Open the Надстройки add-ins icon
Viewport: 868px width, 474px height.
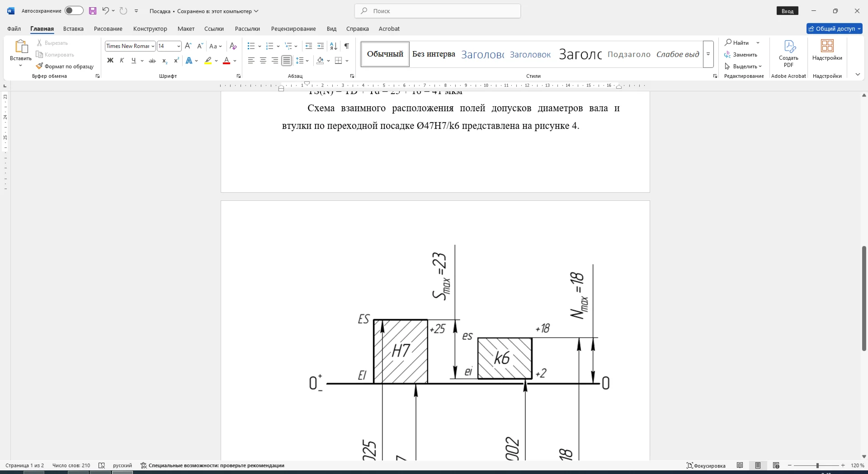pyautogui.click(x=827, y=51)
